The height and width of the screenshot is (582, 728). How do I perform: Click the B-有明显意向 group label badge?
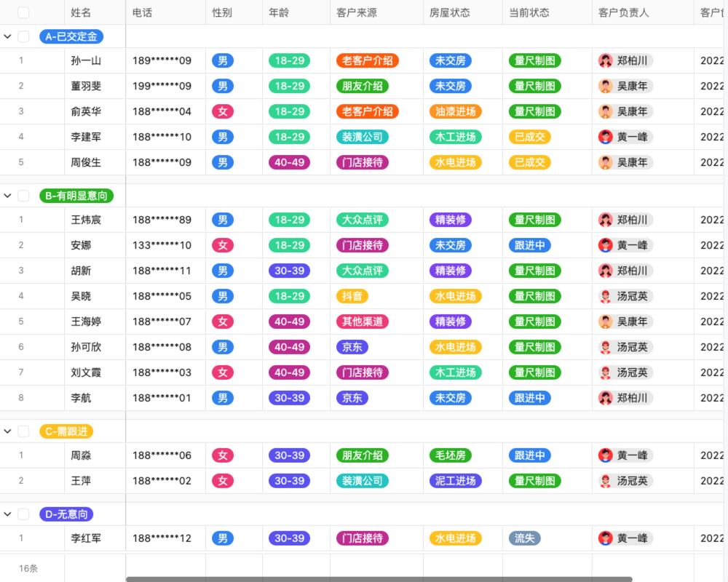[76, 196]
